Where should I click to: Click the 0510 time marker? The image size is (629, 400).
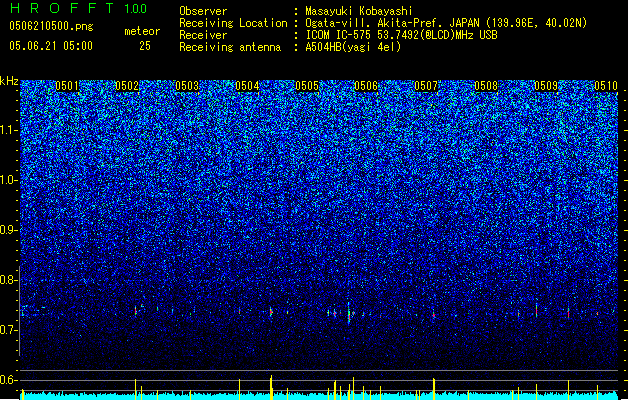pyautogui.click(x=606, y=86)
